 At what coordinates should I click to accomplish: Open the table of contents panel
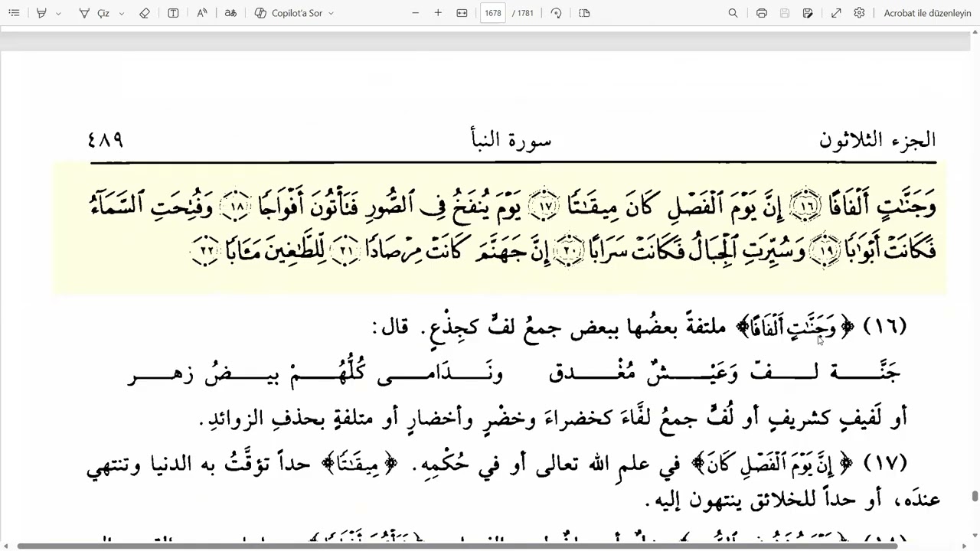(14, 13)
